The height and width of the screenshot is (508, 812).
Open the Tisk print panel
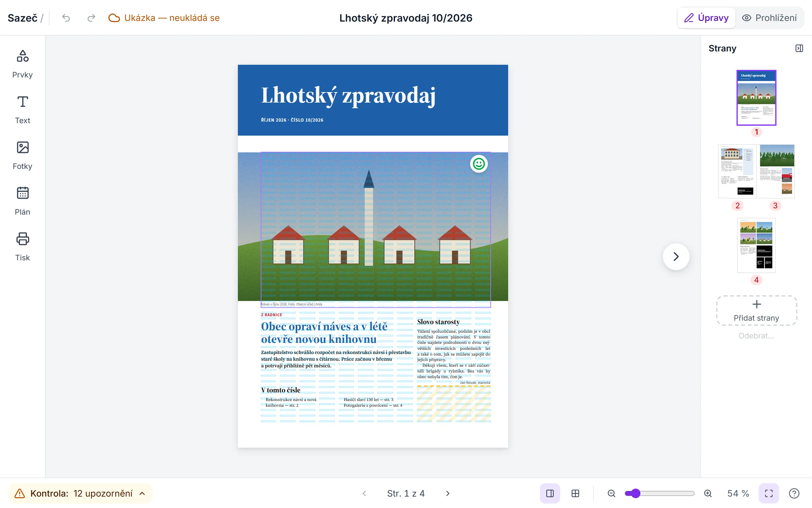pos(23,247)
